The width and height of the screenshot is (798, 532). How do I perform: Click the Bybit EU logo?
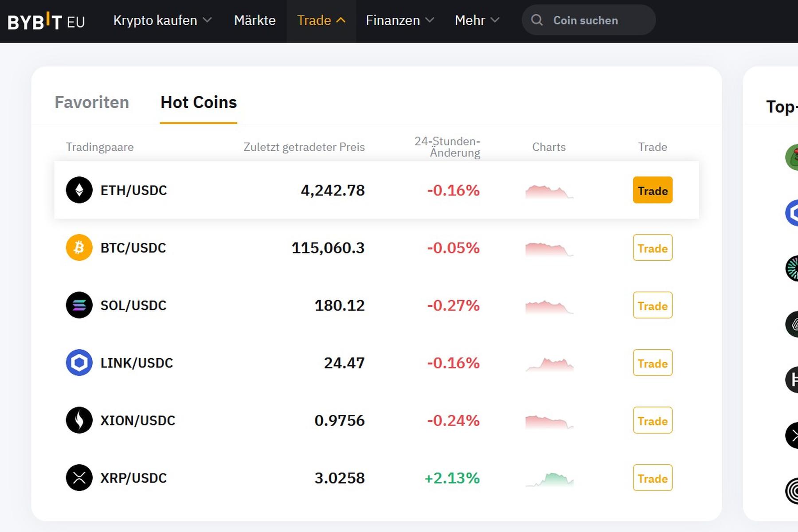click(46, 21)
